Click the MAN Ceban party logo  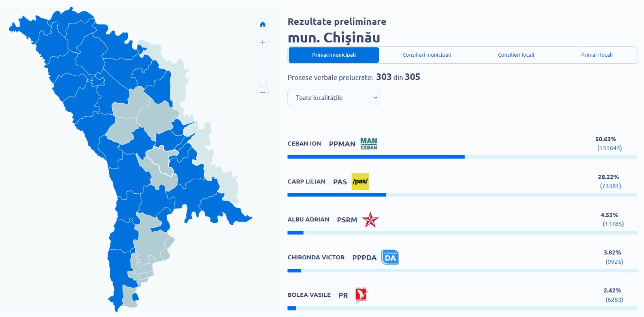[x=369, y=144]
